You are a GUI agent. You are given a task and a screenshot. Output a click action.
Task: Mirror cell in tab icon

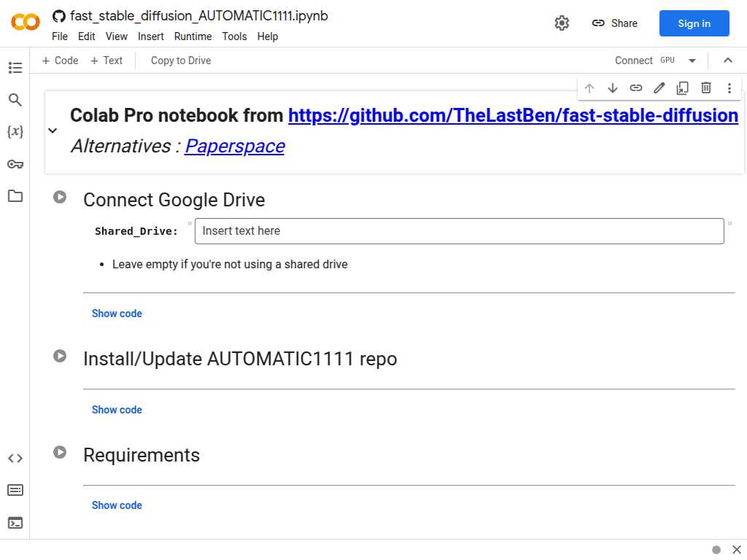[x=683, y=88]
